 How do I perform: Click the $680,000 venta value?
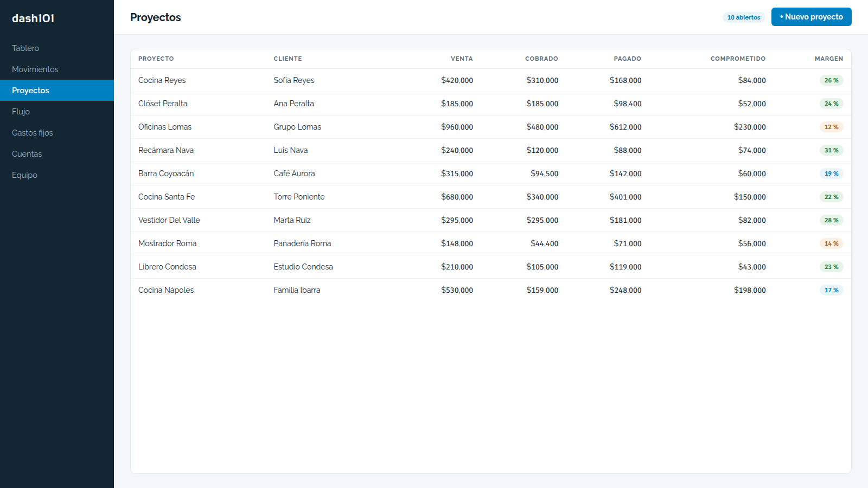tap(457, 197)
